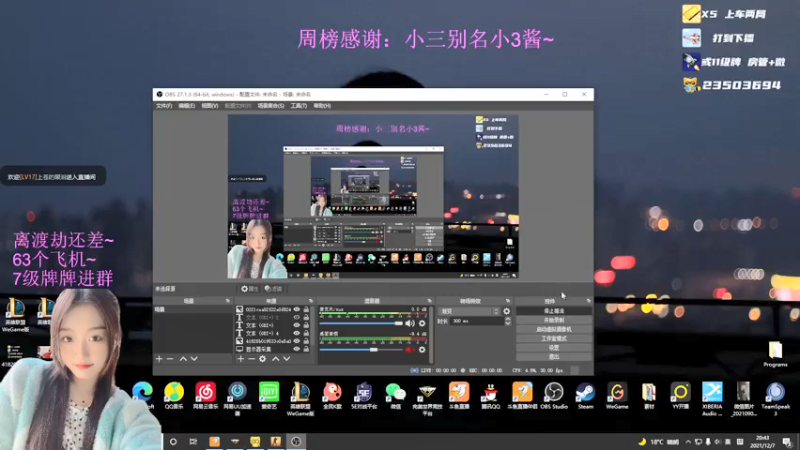
Task: Click OBS icon in Windows taskbar
Action: tap(296, 441)
